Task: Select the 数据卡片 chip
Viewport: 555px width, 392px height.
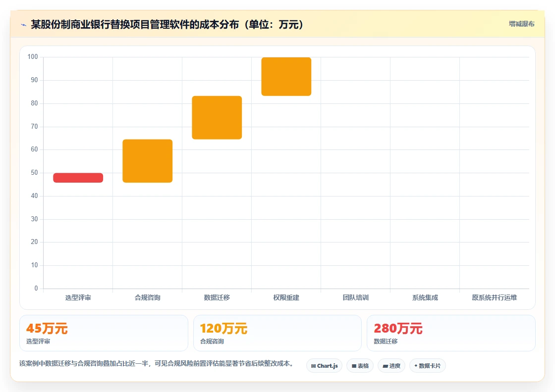Action: pos(428,366)
